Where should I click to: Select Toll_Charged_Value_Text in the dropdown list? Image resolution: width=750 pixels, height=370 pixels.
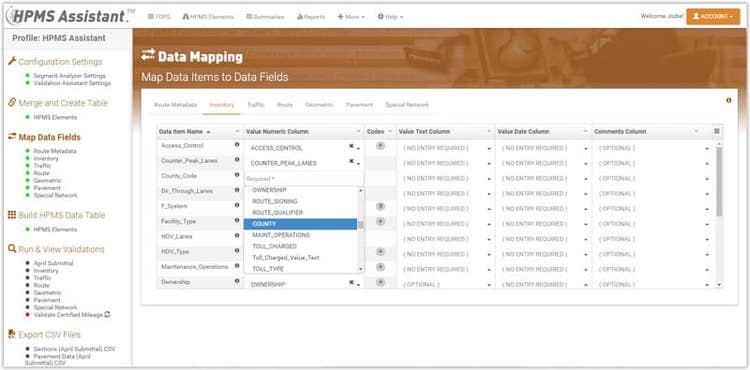point(300,258)
